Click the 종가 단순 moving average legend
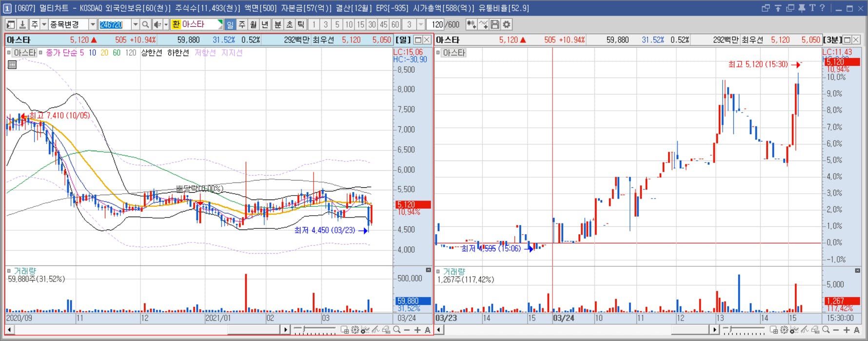Screen dimensions: 868x341 click(61, 53)
